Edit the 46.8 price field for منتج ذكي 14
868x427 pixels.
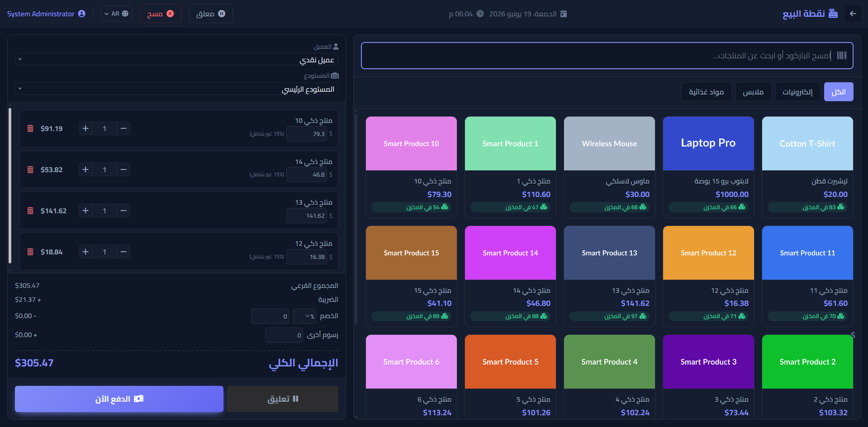click(x=307, y=174)
